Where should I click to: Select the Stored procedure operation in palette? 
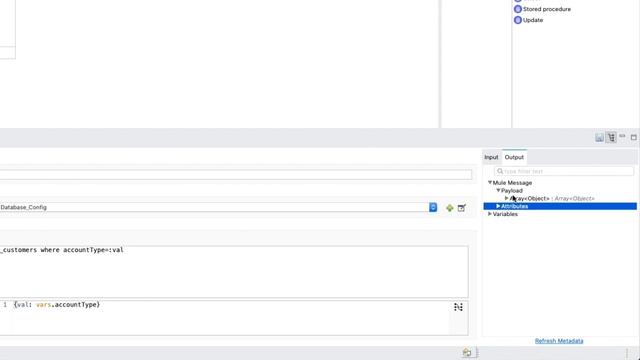[x=542, y=9]
